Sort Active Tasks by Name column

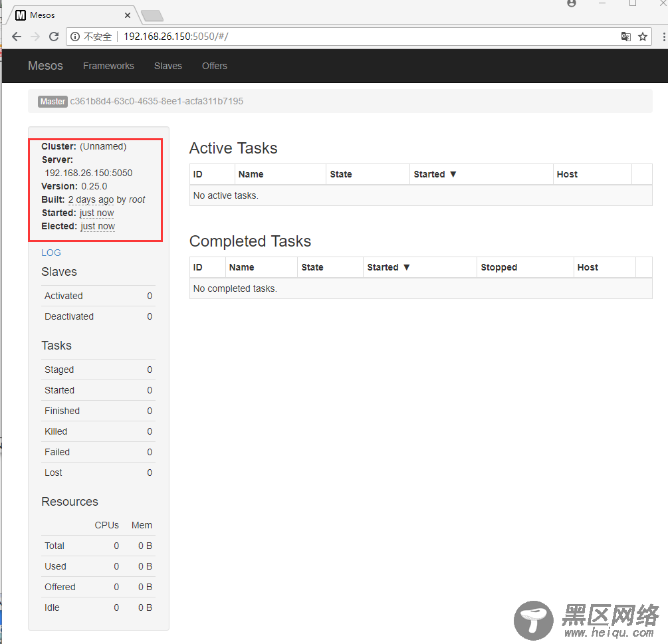pyautogui.click(x=280, y=174)
